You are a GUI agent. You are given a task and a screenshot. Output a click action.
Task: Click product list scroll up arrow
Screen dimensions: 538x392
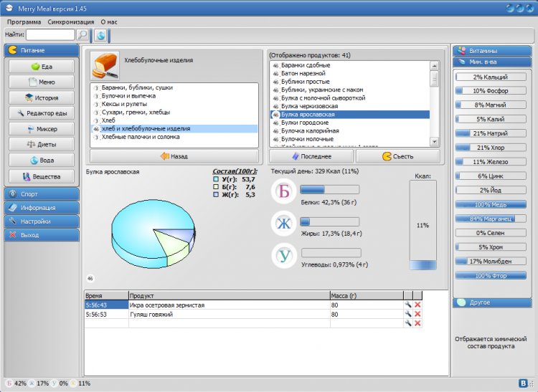pos(435,66)
